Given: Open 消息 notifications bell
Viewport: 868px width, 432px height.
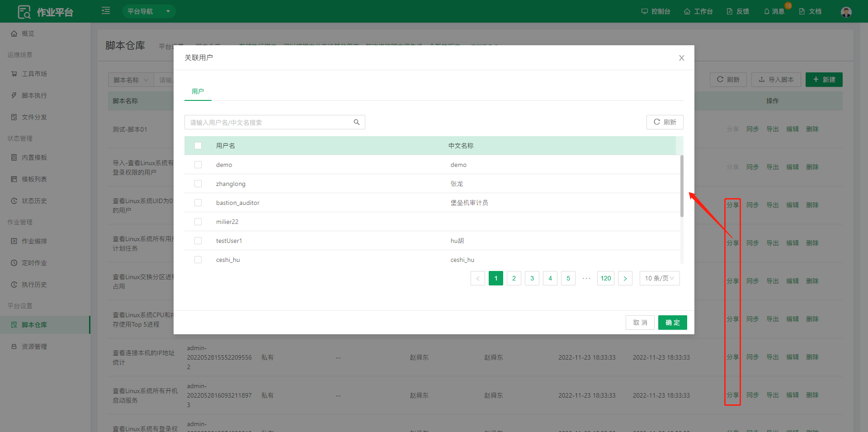Looking at the screenshot, I should coord(774,11).
